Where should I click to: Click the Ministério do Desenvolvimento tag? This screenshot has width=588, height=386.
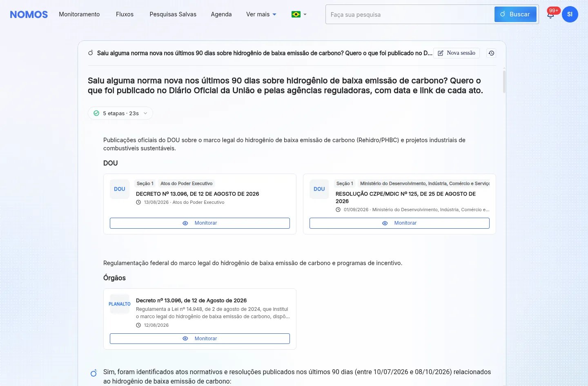pyautogui.click(x=425, y=184)
